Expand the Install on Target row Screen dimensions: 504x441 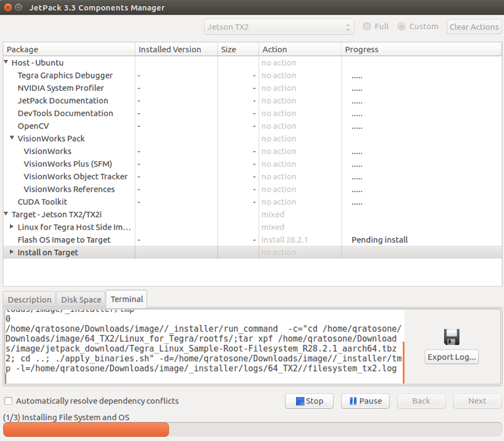click(x=12, y=252)
